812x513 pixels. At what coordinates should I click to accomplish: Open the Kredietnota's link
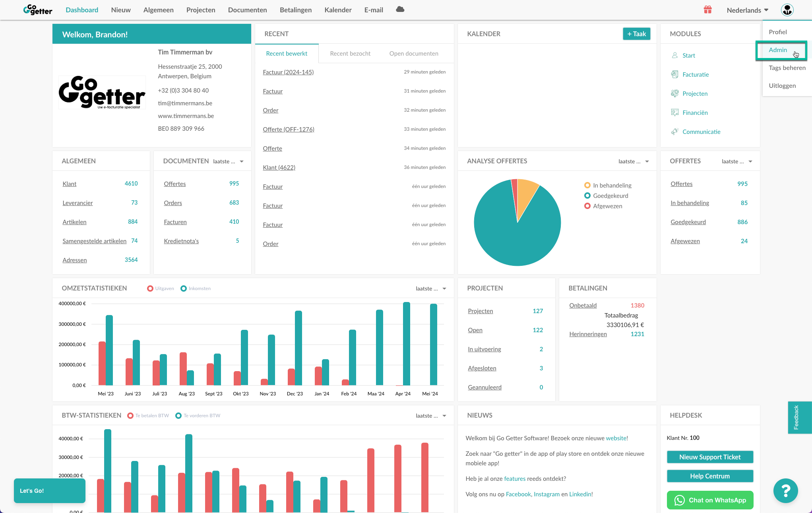[x=181, y=241]
